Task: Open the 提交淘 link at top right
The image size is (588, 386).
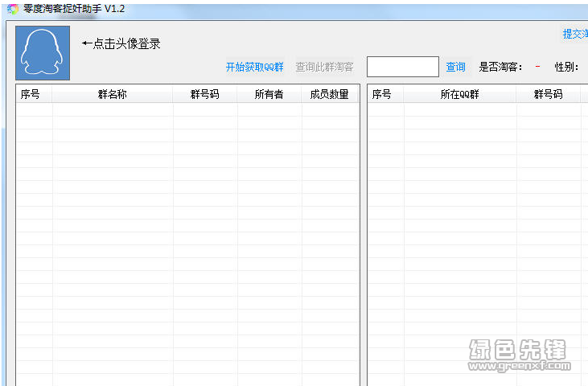Action: coord(575,34)
